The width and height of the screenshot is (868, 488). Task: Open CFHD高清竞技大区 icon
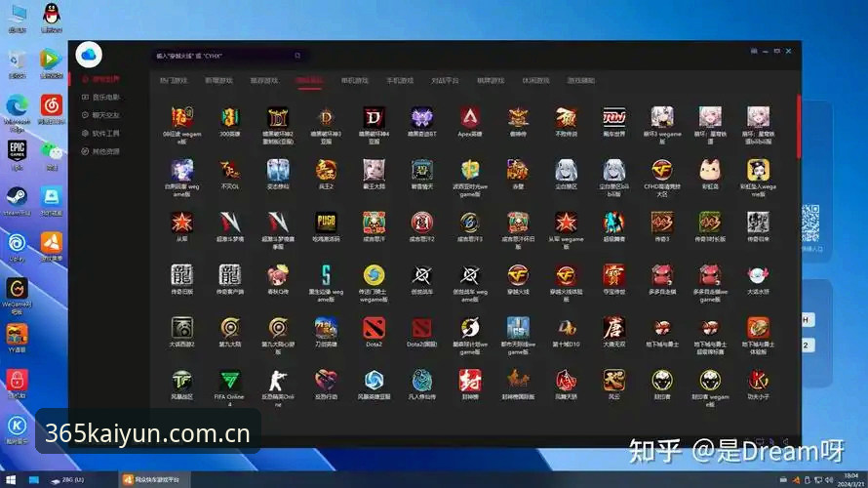tap(662, 170)
